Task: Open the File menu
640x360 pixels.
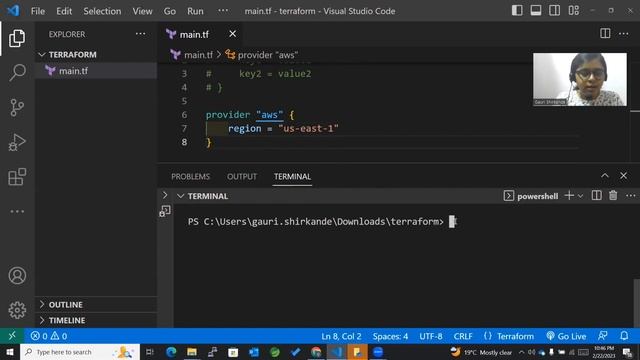Action: 38,11
